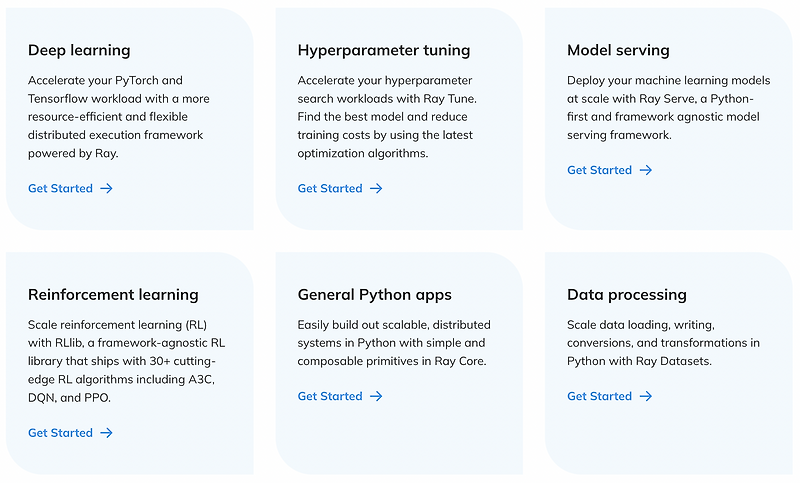Follow Get Started link for Model serving
Viewport: 800px width, 483px height.
[599, 170]
